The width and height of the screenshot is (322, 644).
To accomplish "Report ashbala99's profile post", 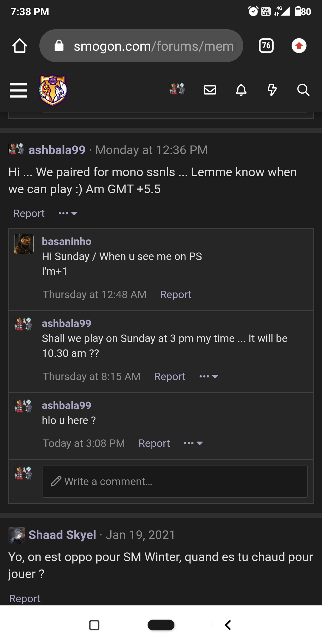I will point(28,213).
